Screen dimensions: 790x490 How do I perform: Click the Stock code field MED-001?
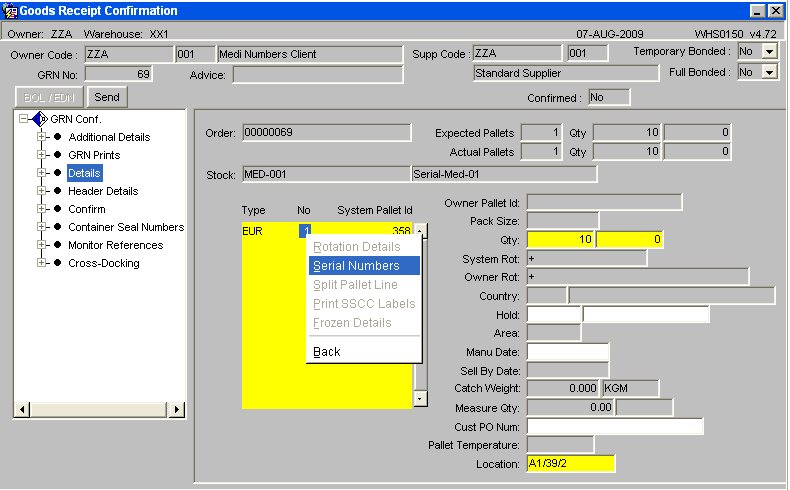pyautogui.click(x=326, y=174)
